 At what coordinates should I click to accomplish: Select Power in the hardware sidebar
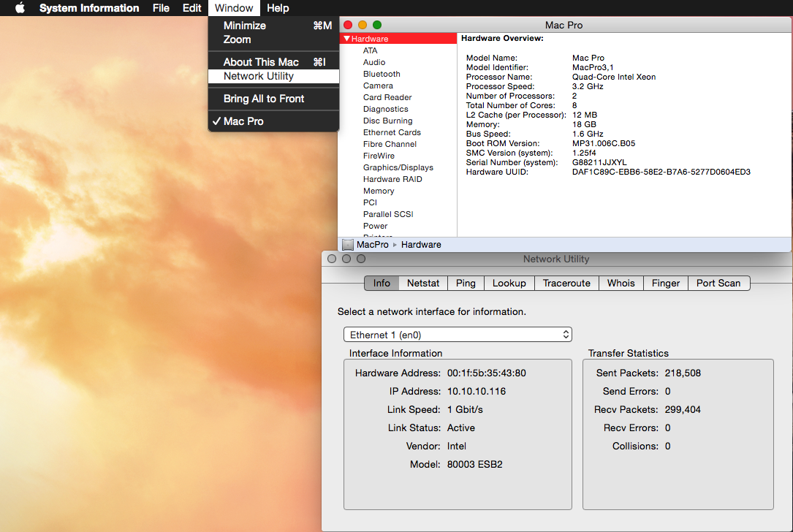[x=375, y=226]
